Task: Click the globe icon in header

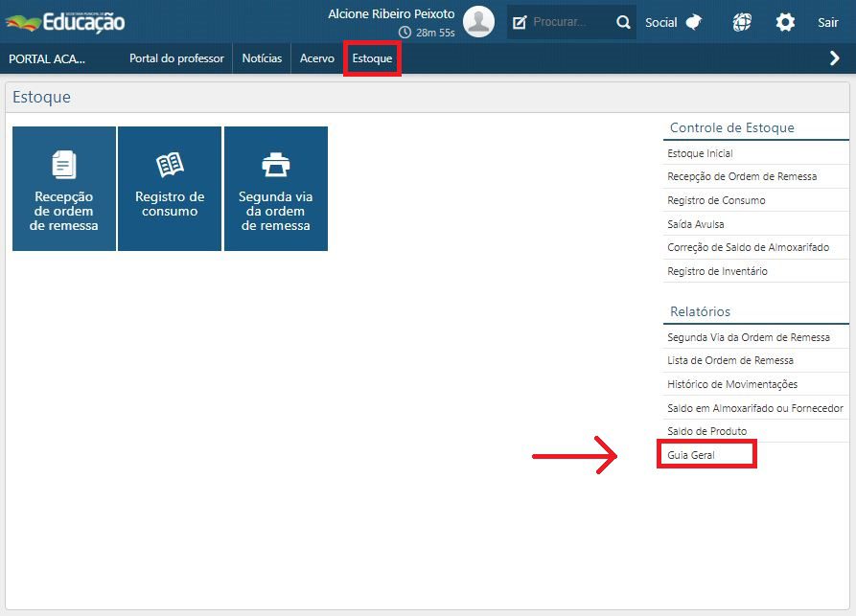Action: pyautogui.click(x=742, y=22)
